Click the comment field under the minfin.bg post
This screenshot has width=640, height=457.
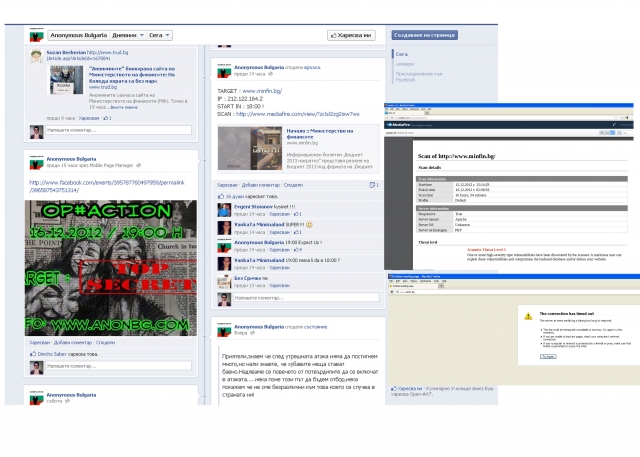coord(306,298)
